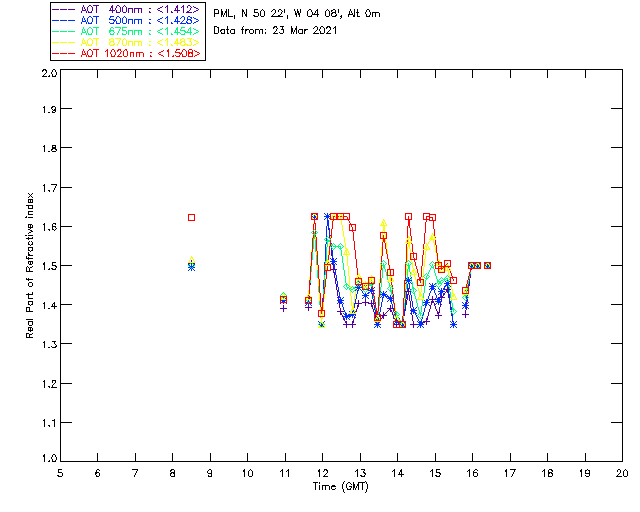Click the isolated red square marker near 8.5 GMT

(x=191, y=217)
